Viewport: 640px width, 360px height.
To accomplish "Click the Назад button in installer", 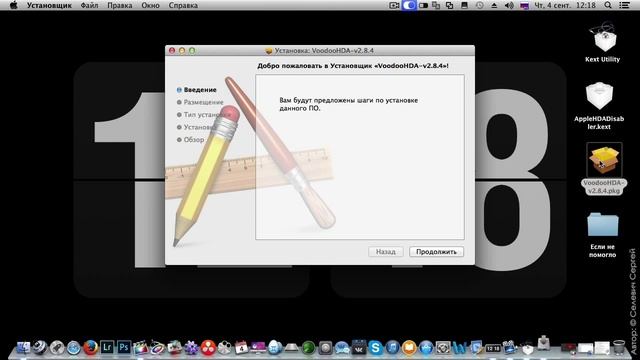I will tap(386, 252).
